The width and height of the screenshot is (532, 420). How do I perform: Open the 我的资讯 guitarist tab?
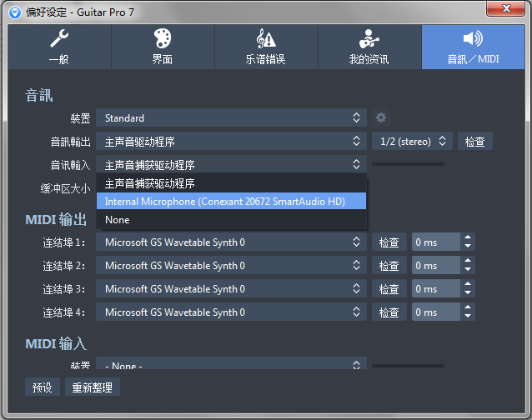click(369, 47)
